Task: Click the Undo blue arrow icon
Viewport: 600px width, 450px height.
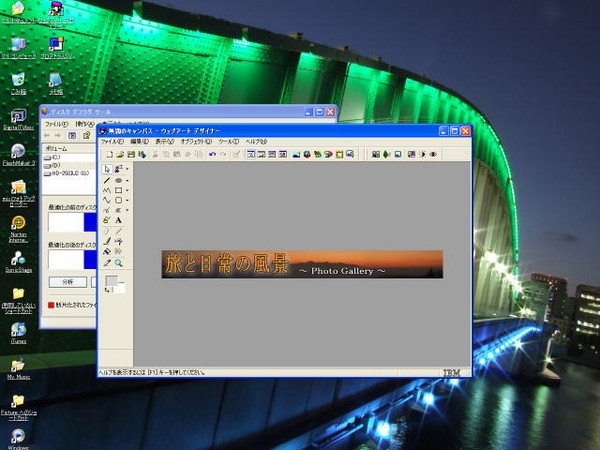Action: pyautogui.click(x=212, y=154)
